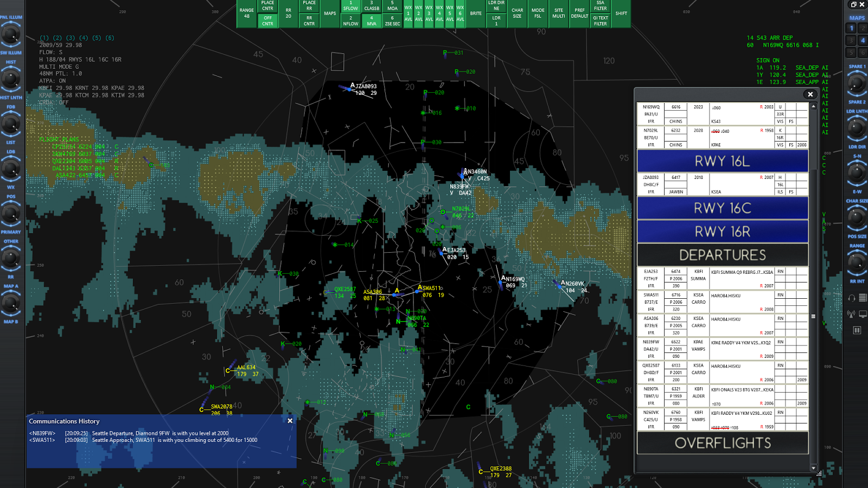868x488 pixels.
Task: Adjust the LDR LNTH / LDR DIR knob
Action: pyautogui.click(x=857, y=129)
